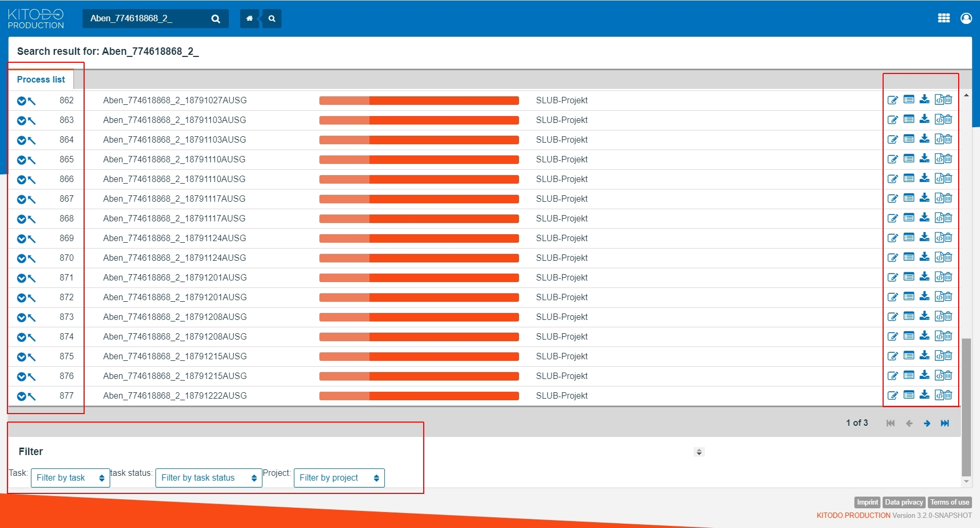Download files for process 864
The height and width of the screenshot is (528, 980).
925,139
